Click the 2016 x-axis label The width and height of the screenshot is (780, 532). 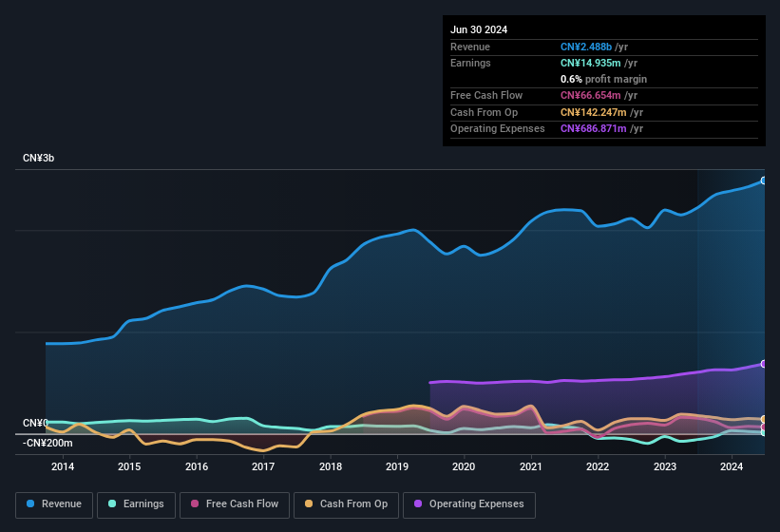tap(197, 466)
